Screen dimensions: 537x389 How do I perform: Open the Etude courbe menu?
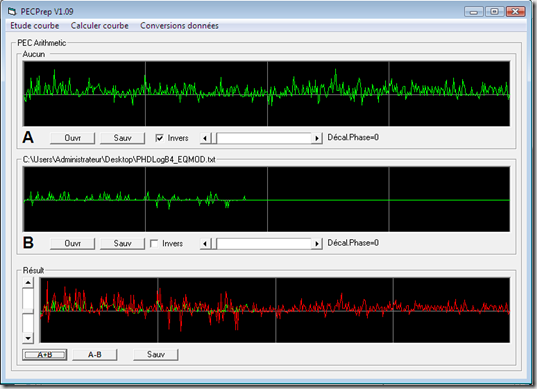(x=35, y=26)
